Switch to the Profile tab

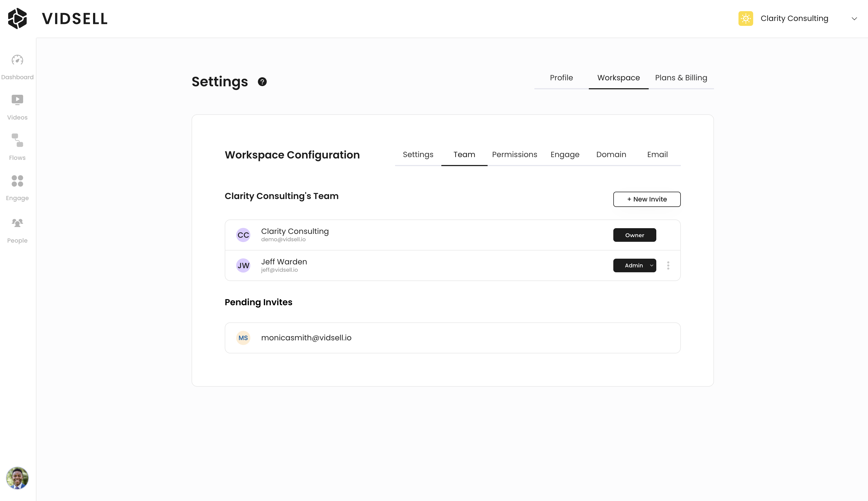point(561,78)
